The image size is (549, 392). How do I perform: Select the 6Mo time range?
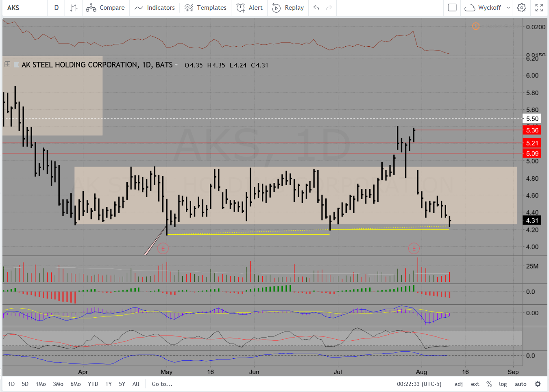[x=76, y=384]
